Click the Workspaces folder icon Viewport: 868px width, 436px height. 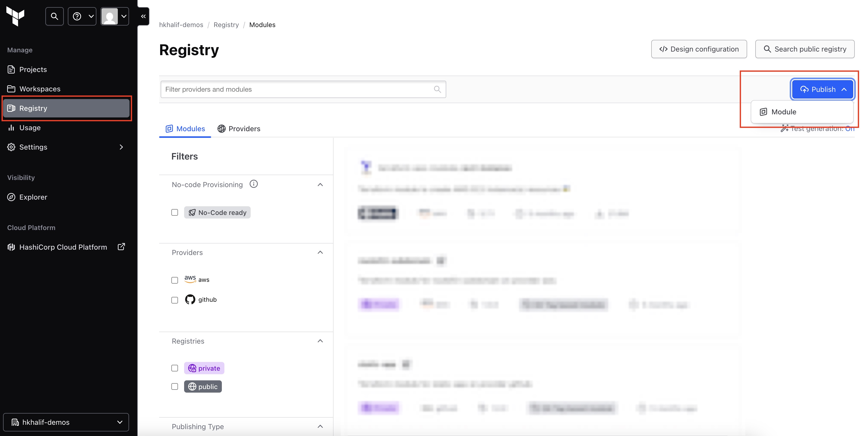click(x=11, y=89)
